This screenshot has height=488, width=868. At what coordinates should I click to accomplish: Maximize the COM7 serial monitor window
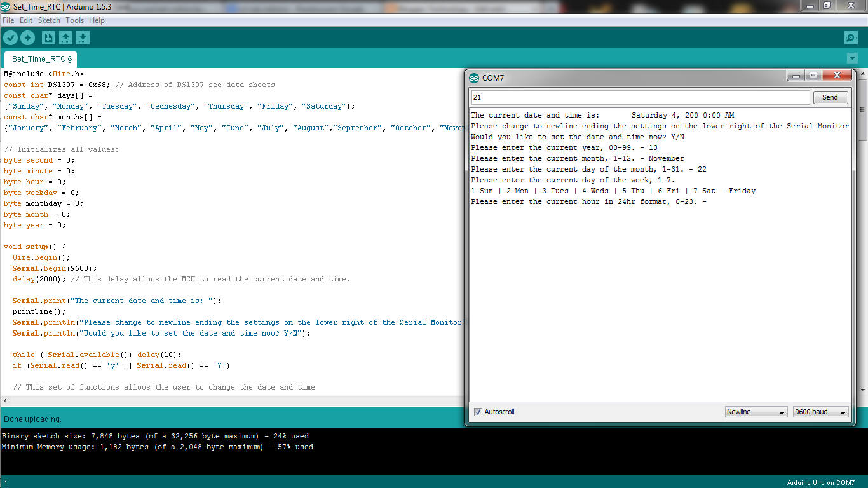[x=813, y=76]
